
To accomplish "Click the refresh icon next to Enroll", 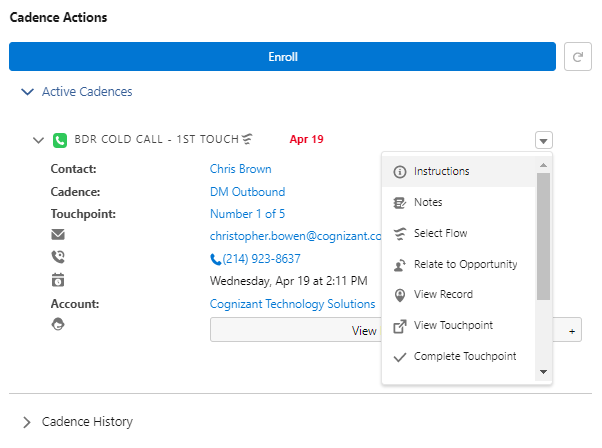I will pos(577,57).
